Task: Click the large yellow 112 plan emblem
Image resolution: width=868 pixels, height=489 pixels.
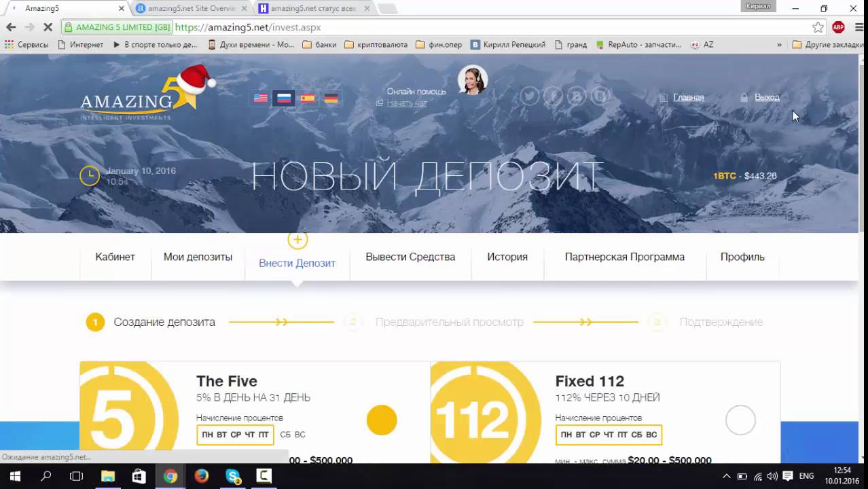Action: coord(485,412)
